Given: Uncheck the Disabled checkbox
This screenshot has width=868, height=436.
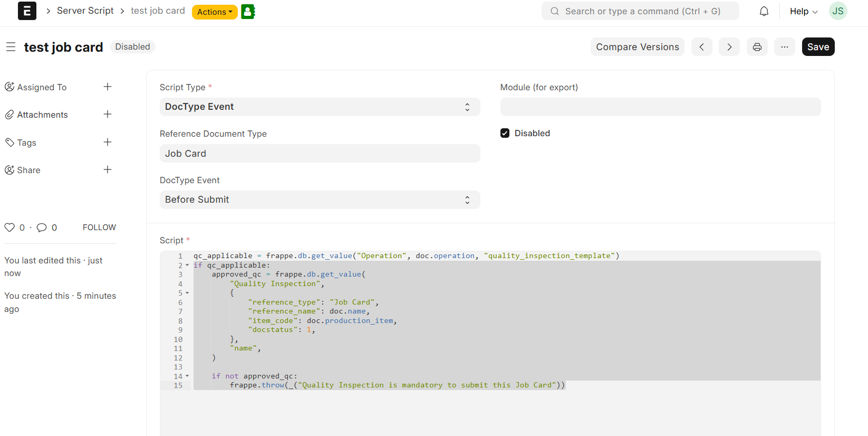Looking at the screenshot, I should [505, 133].
